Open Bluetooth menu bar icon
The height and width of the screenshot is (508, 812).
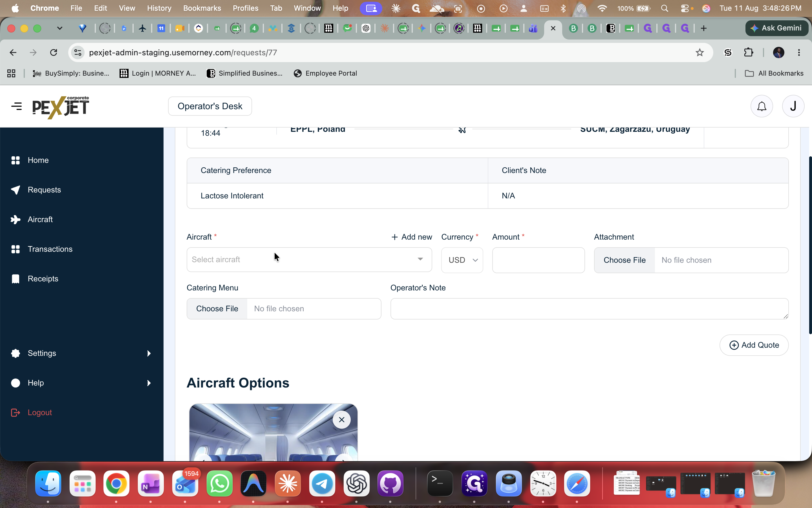tap(563, 8)
